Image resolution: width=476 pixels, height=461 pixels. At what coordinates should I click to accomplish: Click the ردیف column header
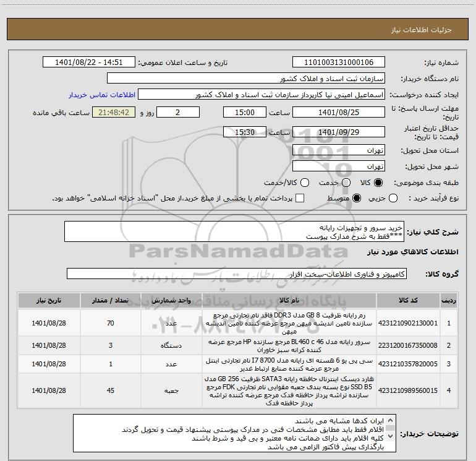pyautogui.click(x=449, y=301)
